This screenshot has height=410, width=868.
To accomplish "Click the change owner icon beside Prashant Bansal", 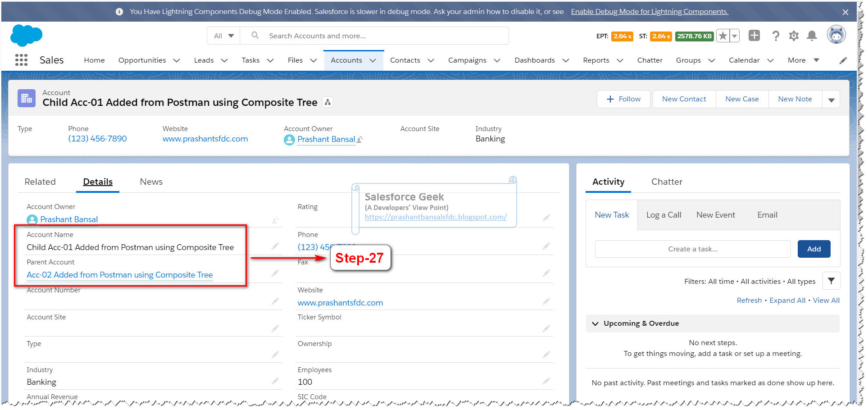I will [x=359, y=140].
